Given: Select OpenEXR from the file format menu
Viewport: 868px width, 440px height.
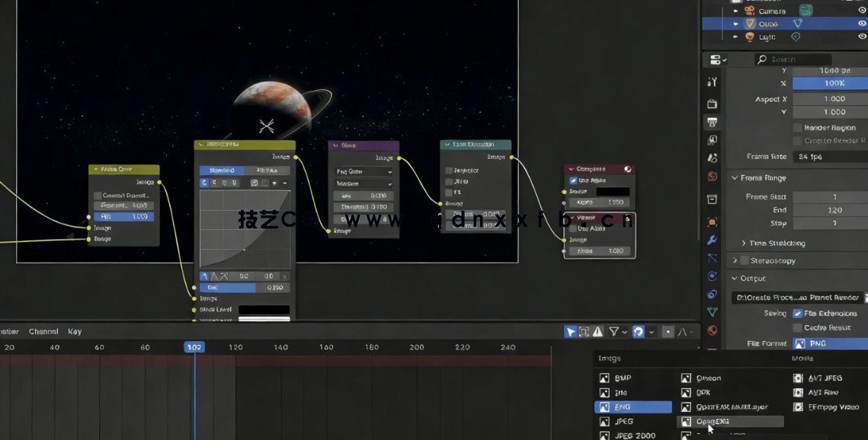Looking at the screenshot, I should tap(713, 421).
